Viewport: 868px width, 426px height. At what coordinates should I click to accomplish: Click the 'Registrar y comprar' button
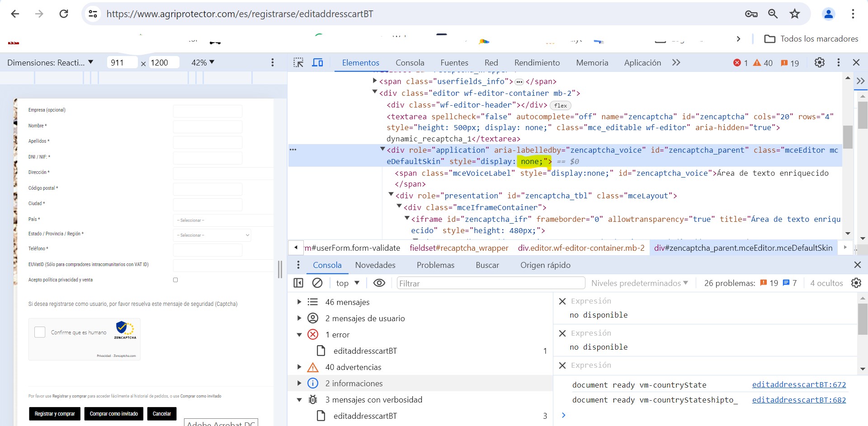(55, 414)
